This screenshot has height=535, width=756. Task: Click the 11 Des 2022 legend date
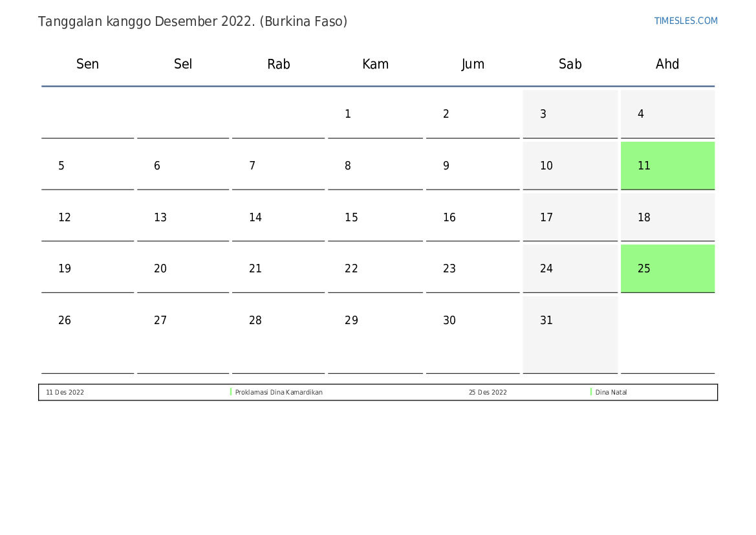pyautogui.click(x=65, y=393)
